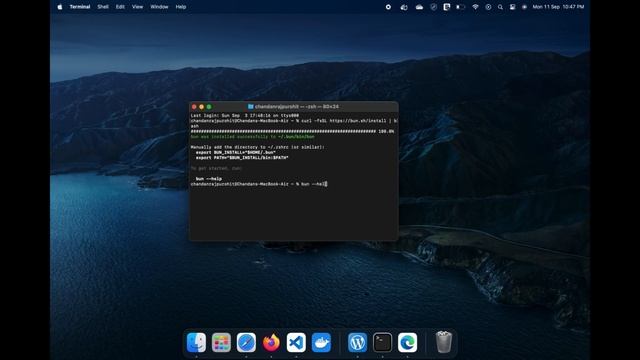The height and width of the screenshot is (360, 640).
Task: Click the current prompt with bun --help command
Action: point(259,184)
